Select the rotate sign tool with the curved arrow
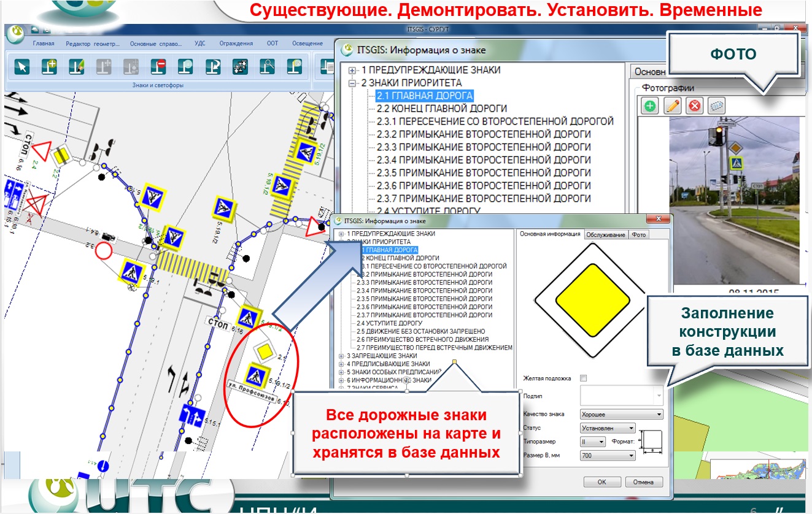This screenshot has width=812, height=514. tap(213, 66)
